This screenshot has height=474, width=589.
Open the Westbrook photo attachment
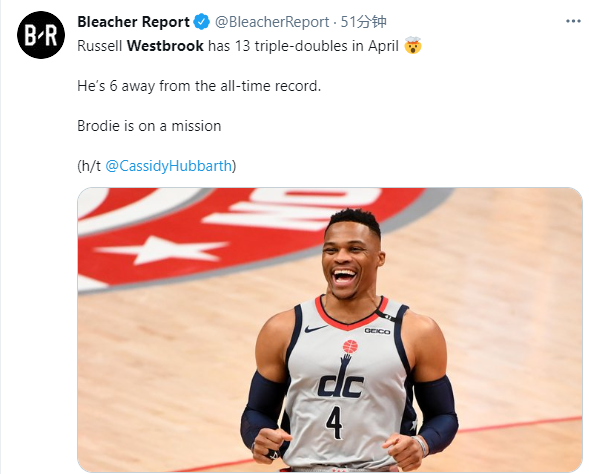tap(330, 329)
